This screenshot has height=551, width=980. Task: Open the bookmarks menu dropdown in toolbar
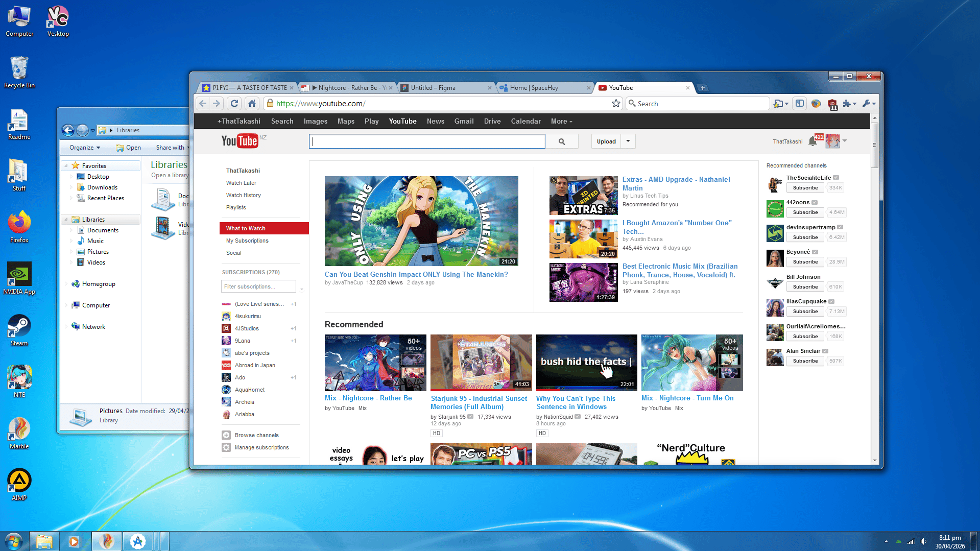click(x=781, y=104)
